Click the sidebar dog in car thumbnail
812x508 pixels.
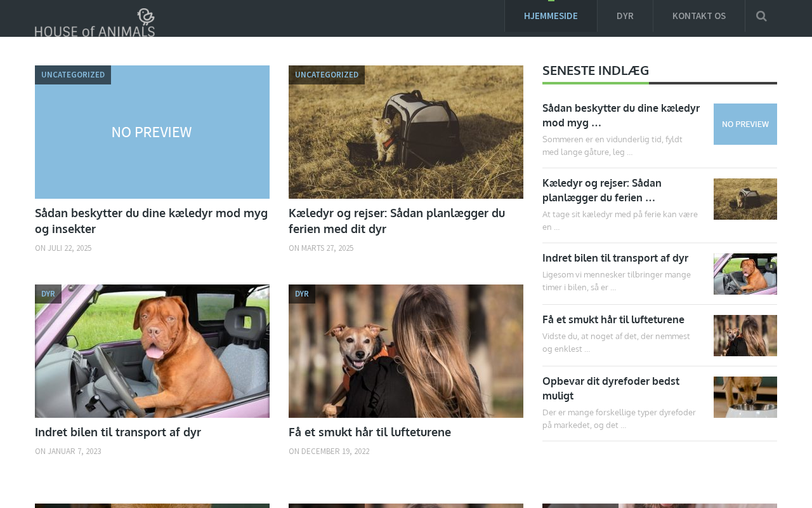745,274
